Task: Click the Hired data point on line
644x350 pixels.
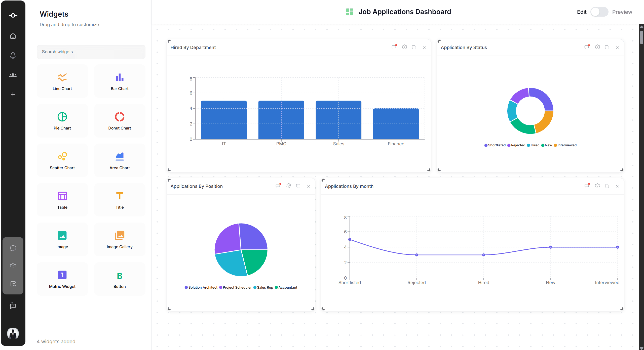Action: pos(483,255)
